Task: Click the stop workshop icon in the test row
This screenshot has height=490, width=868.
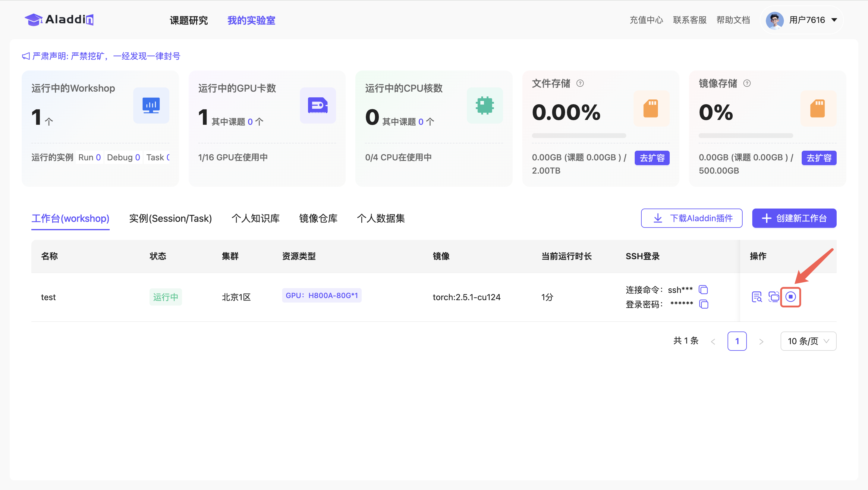Action: (790, 297)
